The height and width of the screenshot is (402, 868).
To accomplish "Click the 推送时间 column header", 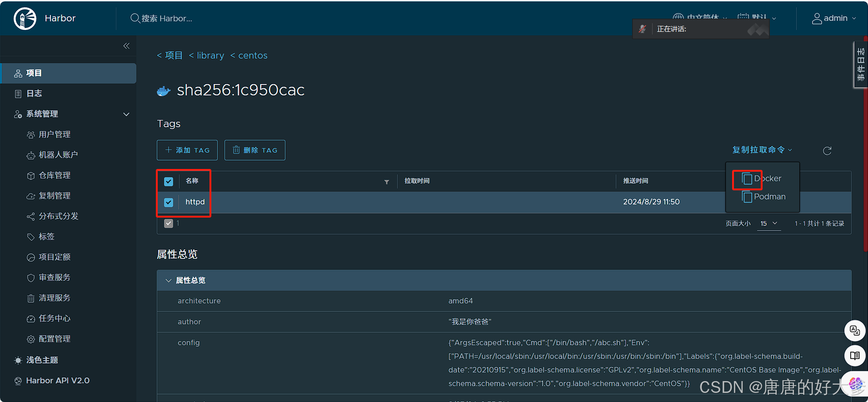I will pos(636,181).
